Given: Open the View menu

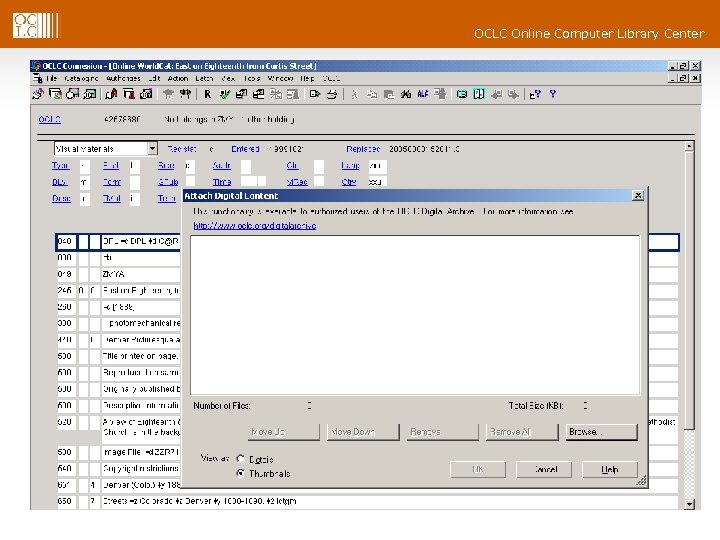Looking at the screenshot, I should click(x=228, y=79).
